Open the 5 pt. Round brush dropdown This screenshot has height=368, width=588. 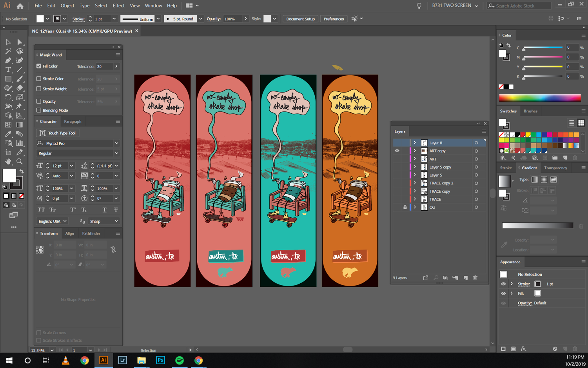[200, 19]
